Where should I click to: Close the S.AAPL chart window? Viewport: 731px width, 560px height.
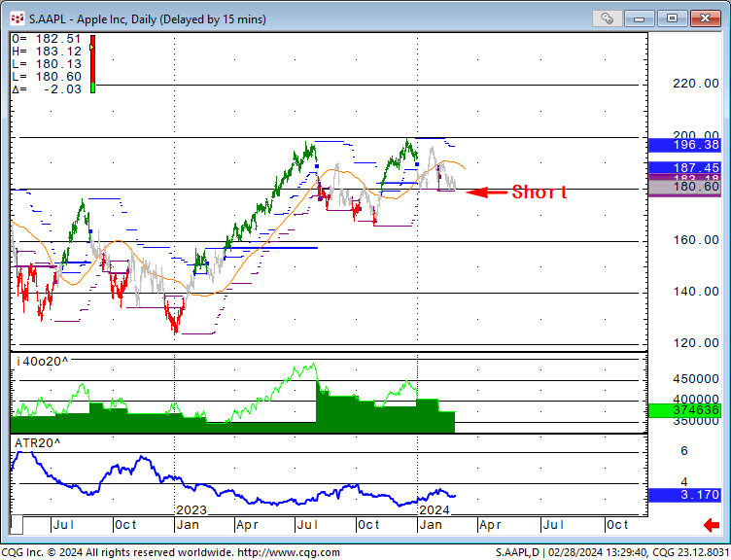(705, 18)
